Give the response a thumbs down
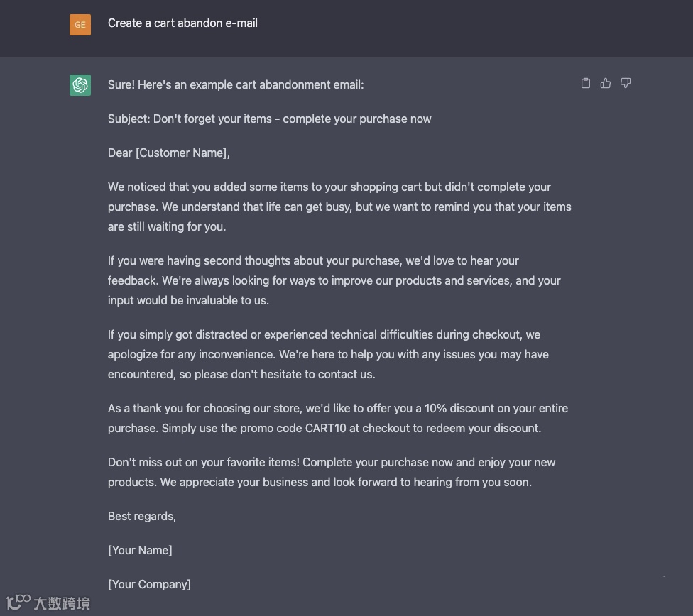This screenshot has height=616, width=693. [x=626, y=84]
